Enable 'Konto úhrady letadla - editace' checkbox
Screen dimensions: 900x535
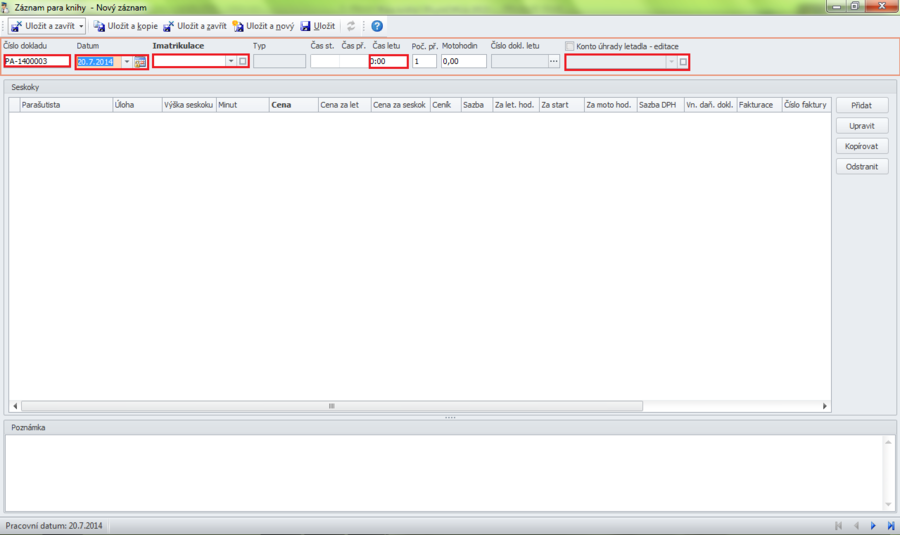[570, 46]
